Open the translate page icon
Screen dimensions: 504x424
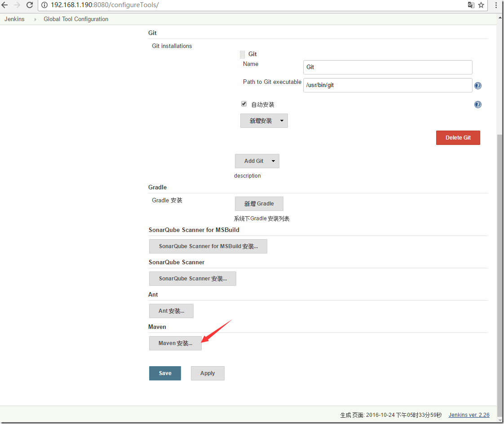(x=471, y=5)
